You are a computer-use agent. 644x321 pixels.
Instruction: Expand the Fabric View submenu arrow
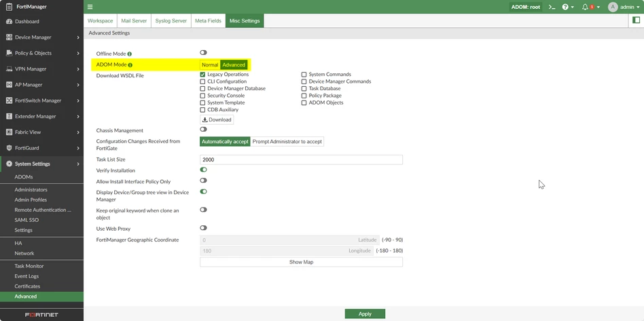point(78,132)
